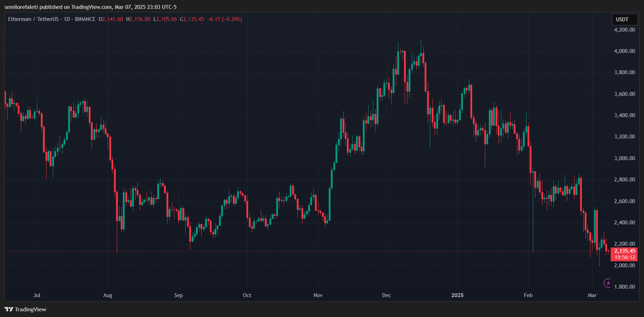Image resolution: width=644 pixels, height=317 pixels.
Task: Click the Feb label on time axis
Action: pos(528,295)
